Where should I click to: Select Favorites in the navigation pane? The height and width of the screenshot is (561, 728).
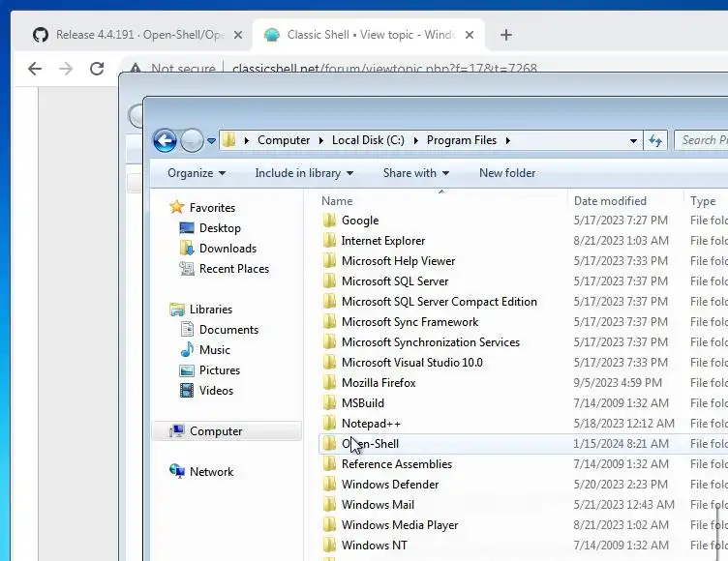pos(212,207)
